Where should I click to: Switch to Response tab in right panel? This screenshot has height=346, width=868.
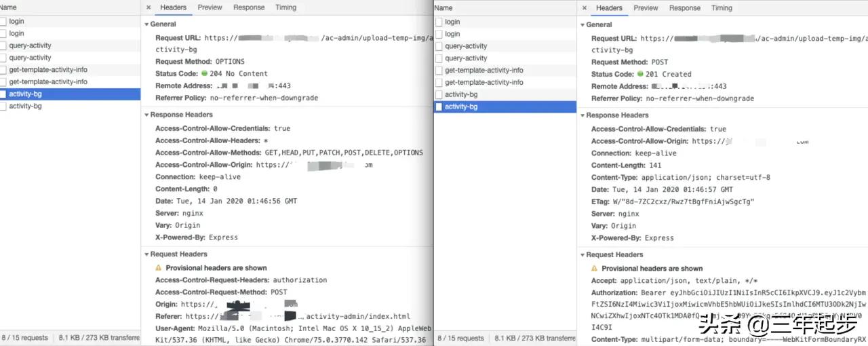[685, 8]
